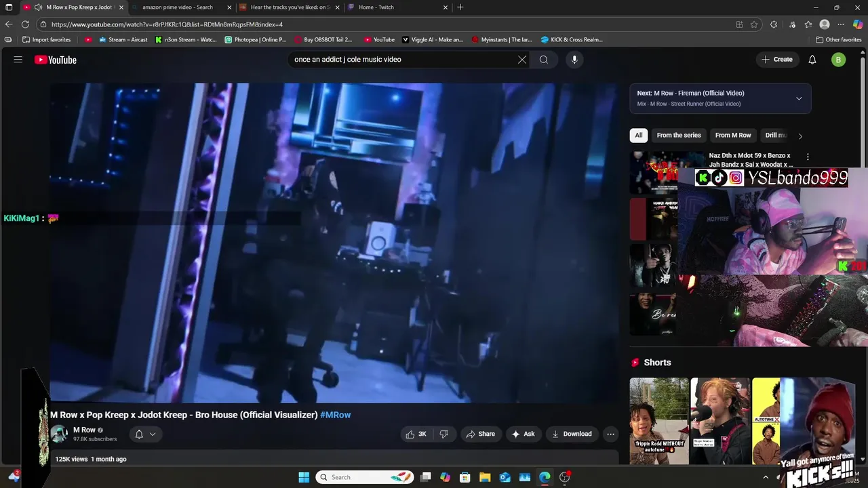
Task: Click the Windows taskbar search box
Action: point(365,477)
